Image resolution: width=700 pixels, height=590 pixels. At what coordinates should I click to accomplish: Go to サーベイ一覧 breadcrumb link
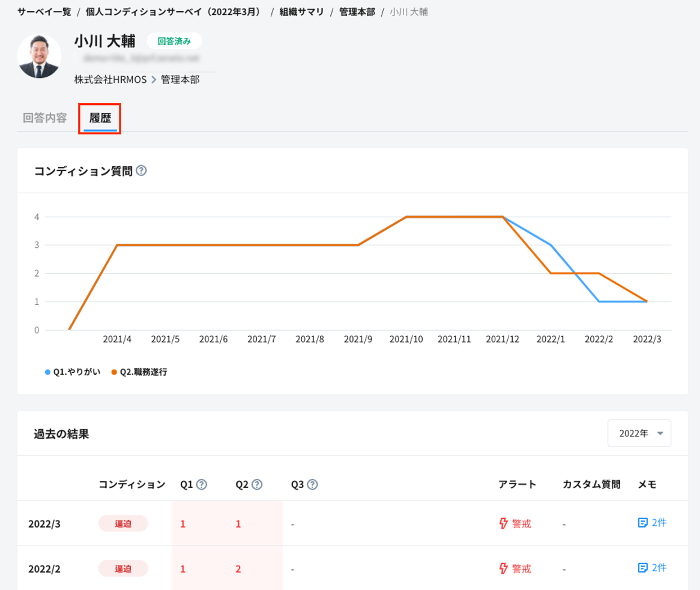tap(44, 12)
